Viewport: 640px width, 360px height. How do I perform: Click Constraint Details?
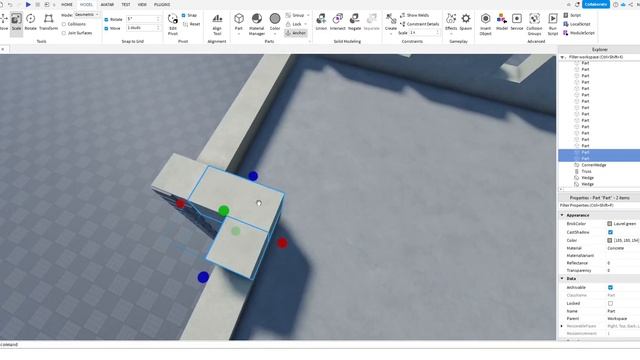pos(420,24)
